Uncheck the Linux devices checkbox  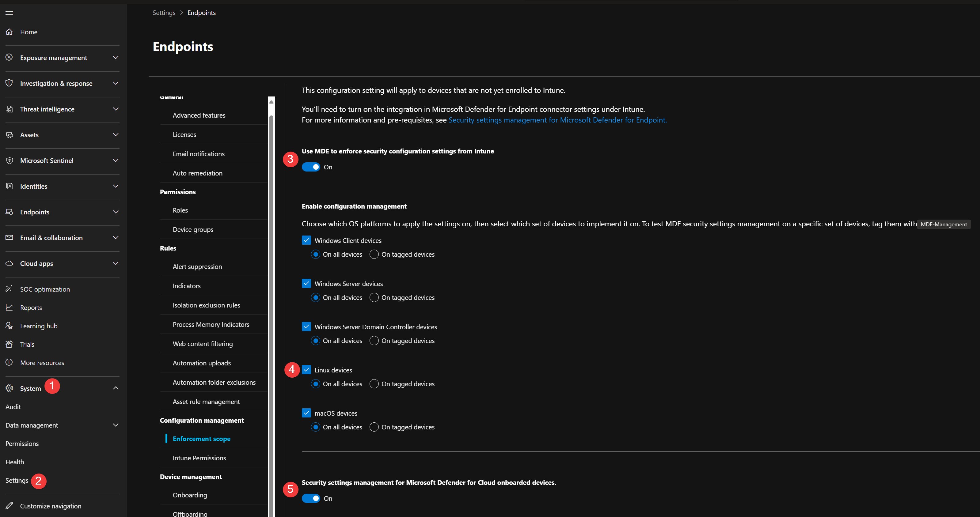click(x=306, y=370)
